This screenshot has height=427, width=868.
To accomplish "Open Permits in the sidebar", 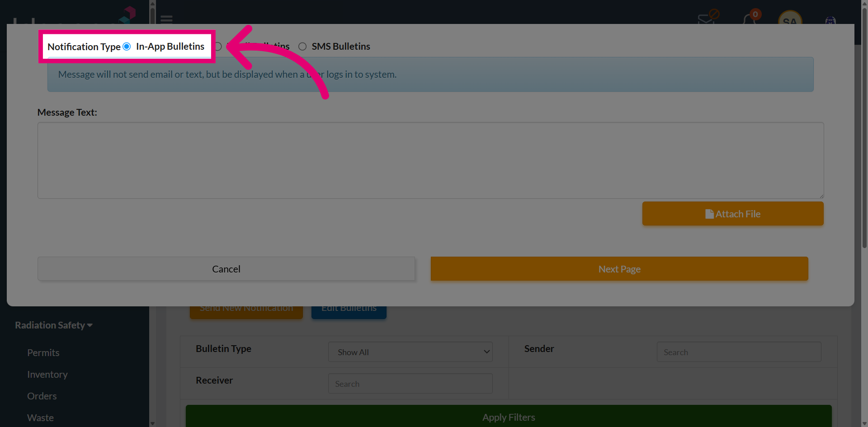I will 43,352.
